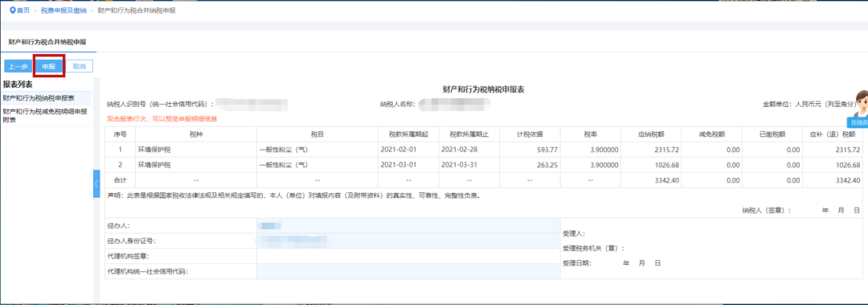The image size is (868, 305).
Task: Click the 税目 column header
Action: pos(317,134)
